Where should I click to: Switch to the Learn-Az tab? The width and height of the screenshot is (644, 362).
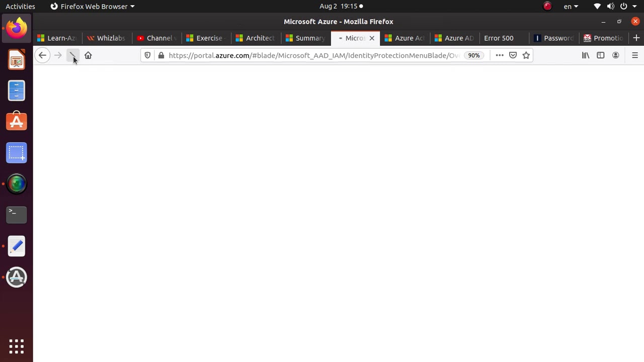57,38
